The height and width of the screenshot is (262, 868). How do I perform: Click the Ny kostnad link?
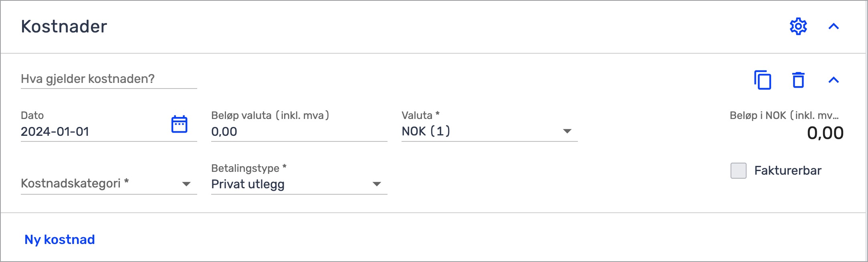[60, 240]
